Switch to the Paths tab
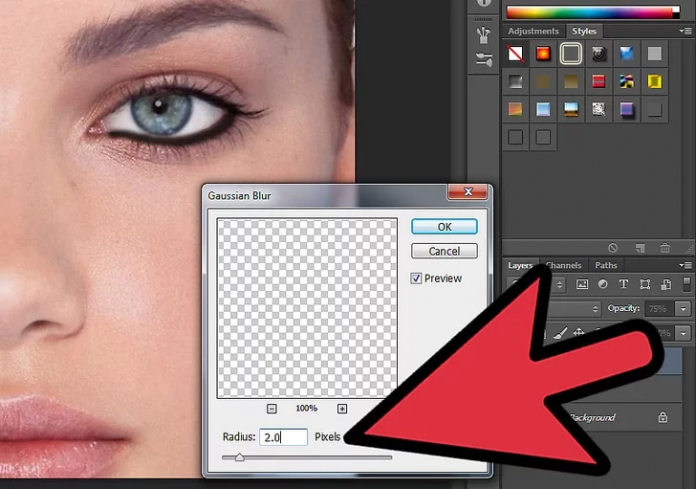Image resolution: width=696 pixels, height=489 pixels. click(x=606, y=265)
